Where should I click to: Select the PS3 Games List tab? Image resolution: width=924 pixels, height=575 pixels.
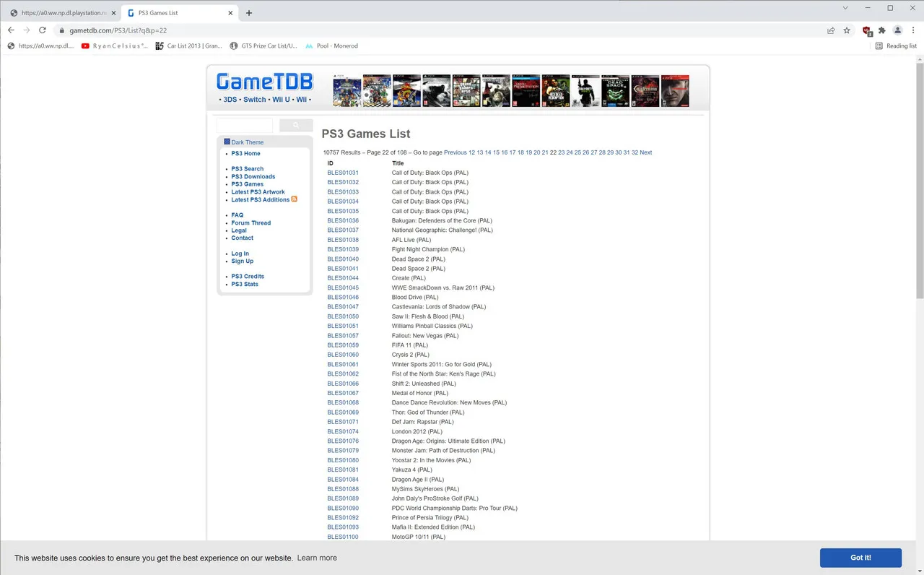(179, 13)
